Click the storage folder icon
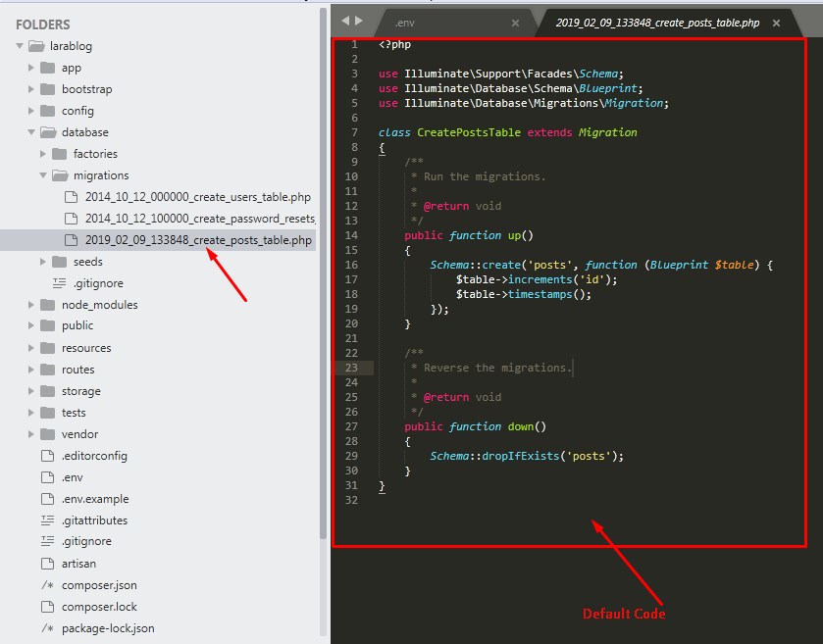This screenshot has height=644, width=823. 48,391
